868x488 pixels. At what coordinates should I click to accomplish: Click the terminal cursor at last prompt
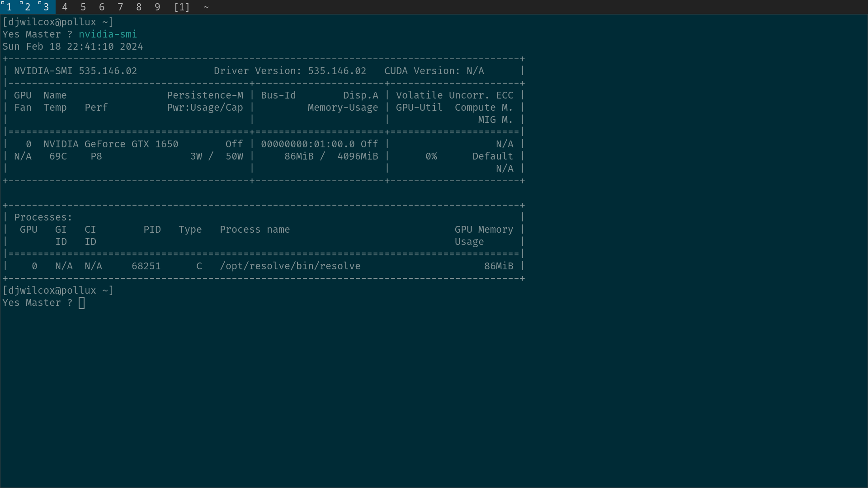[81, 303]
